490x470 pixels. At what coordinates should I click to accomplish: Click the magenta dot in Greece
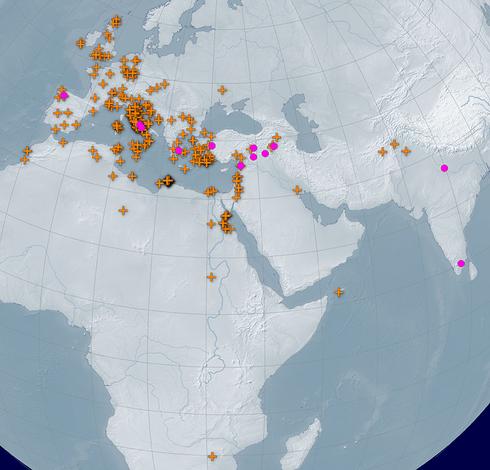pos(179,151)
